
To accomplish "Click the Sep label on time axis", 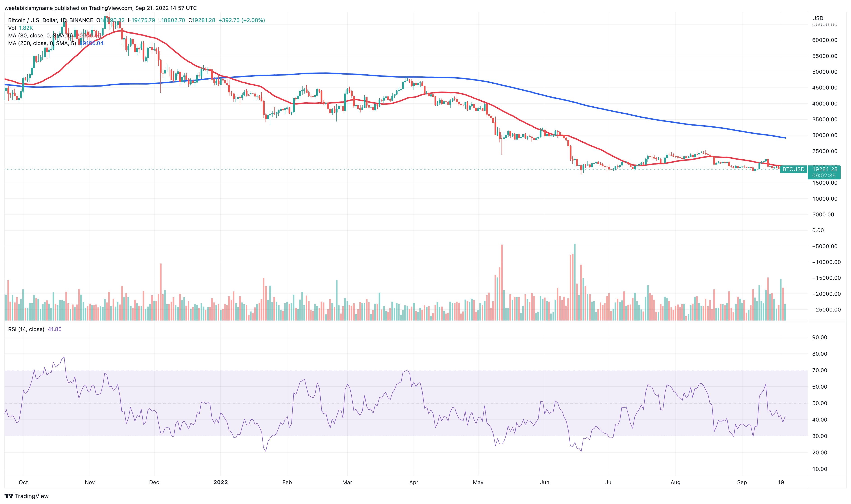I will coord(742,482).
